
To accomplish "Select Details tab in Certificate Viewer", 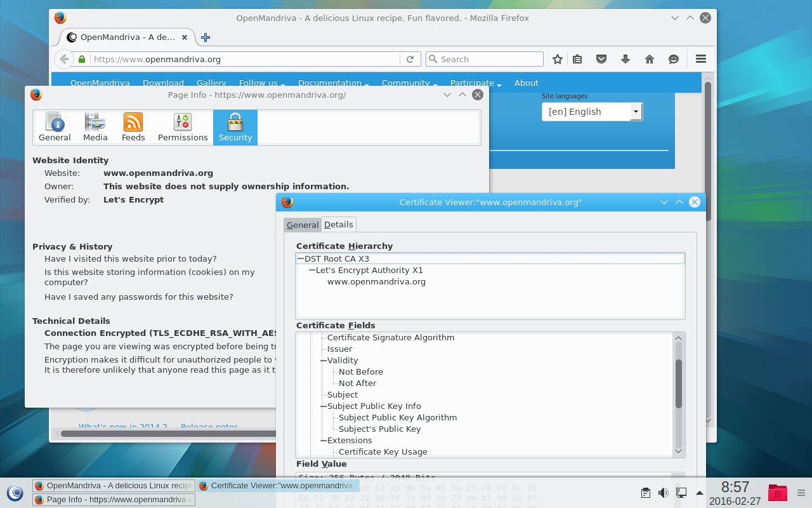I will point(339,224).
